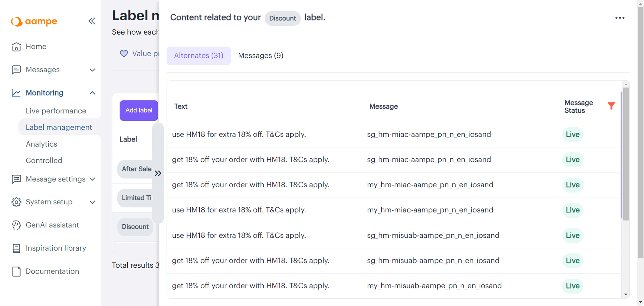Expand the System setup section
The image size is (644, 306).
(92, 202)
